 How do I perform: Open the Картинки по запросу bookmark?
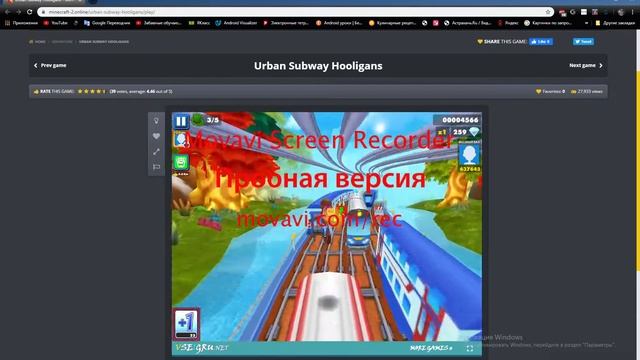[548, 23]
